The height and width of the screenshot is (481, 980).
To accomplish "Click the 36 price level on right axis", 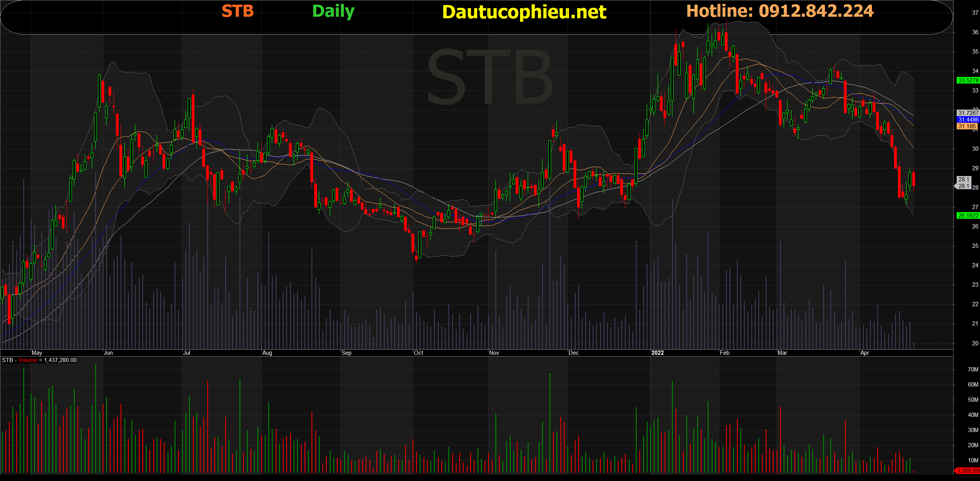I will click(975, 32).
